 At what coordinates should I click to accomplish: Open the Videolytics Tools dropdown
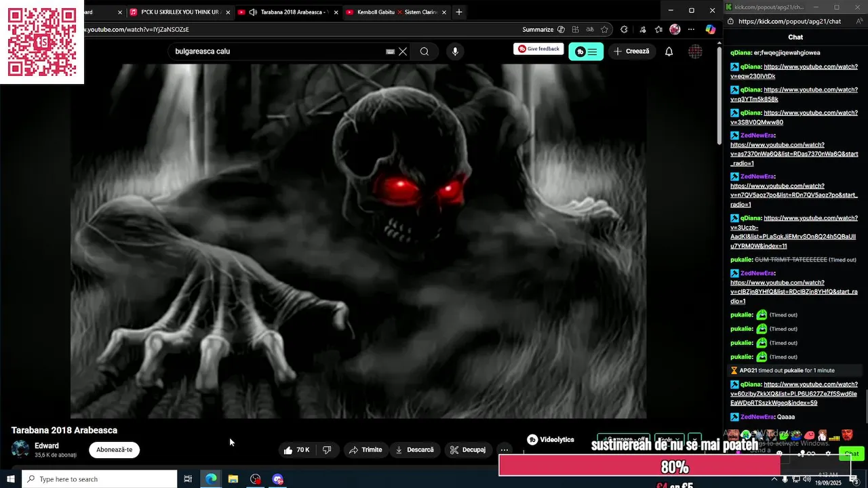point(669,440)
